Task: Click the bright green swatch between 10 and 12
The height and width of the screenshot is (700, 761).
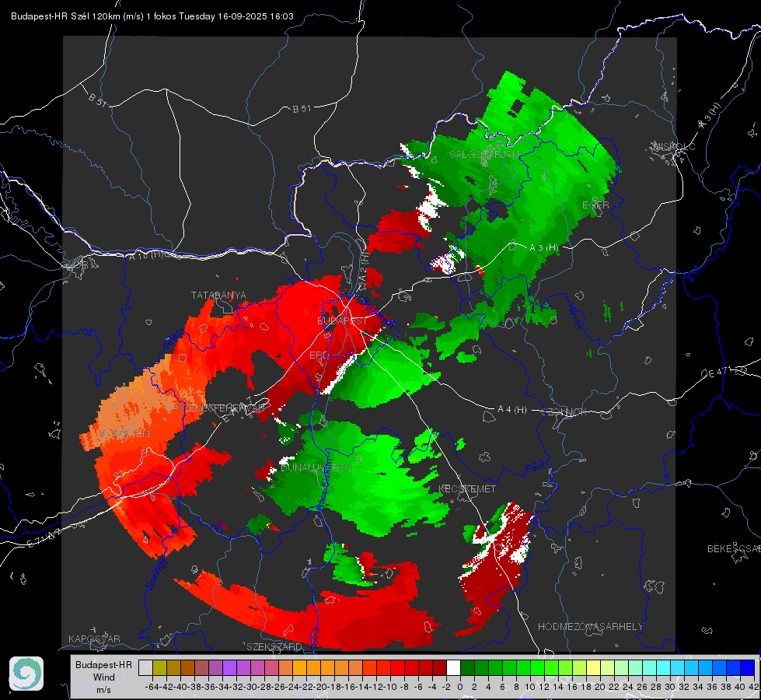Action: pyautogui.click(x=537, y=668)
